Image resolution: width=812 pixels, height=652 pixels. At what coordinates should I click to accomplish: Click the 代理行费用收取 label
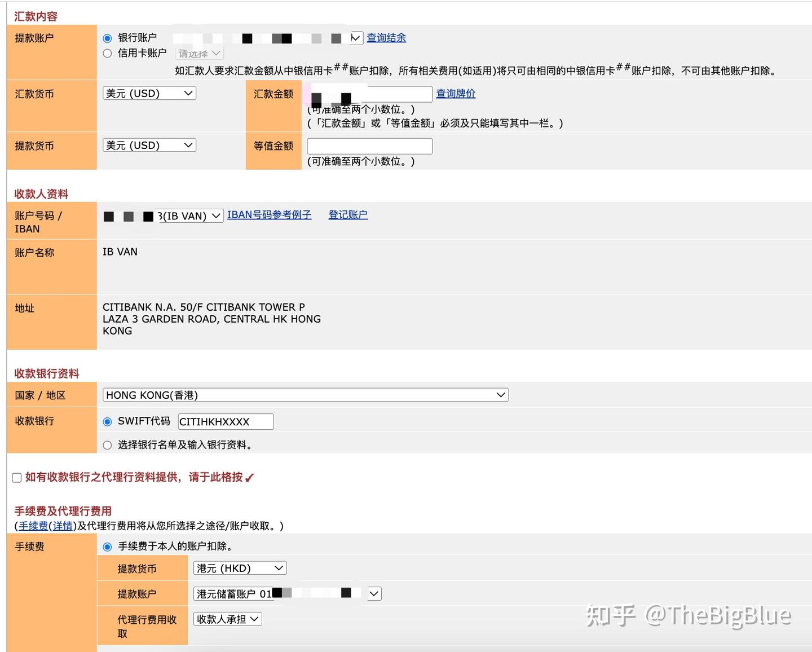147,627
